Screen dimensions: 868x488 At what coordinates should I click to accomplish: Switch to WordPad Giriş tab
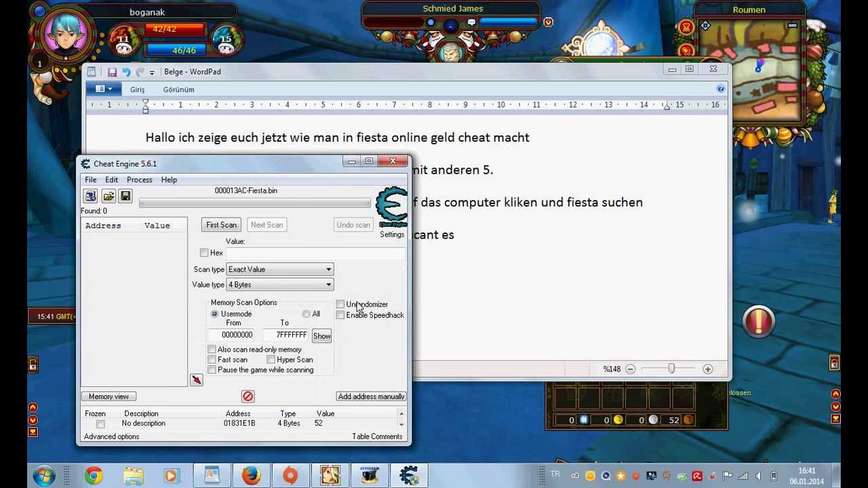tap(138, 89)
